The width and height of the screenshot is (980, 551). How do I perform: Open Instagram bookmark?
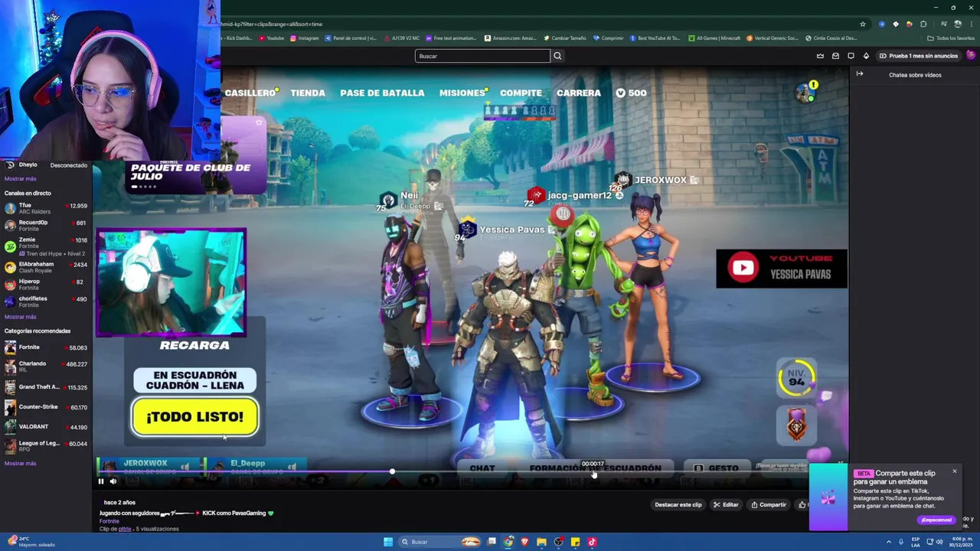tap(305, 38)
